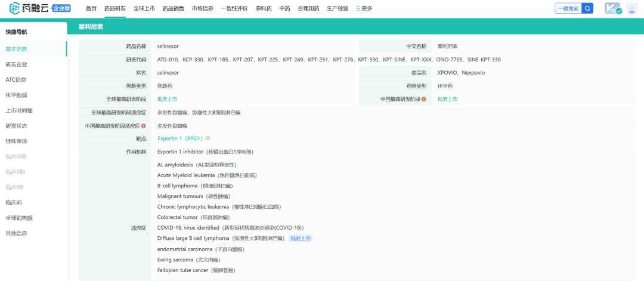This screenshot has width=644, height=281.
Task: Click 批准上市 tag beside Diffuse large B-cell lymphoma
Action: click(301, 239)
